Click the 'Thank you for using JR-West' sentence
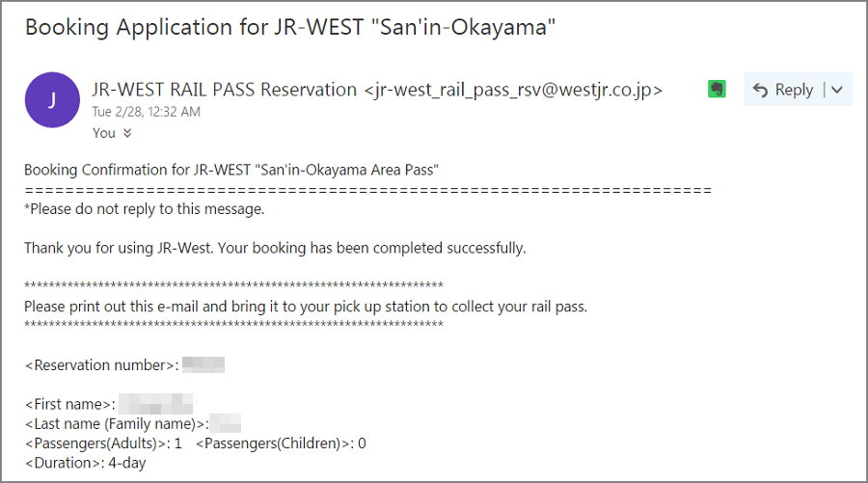 [275, 248]
